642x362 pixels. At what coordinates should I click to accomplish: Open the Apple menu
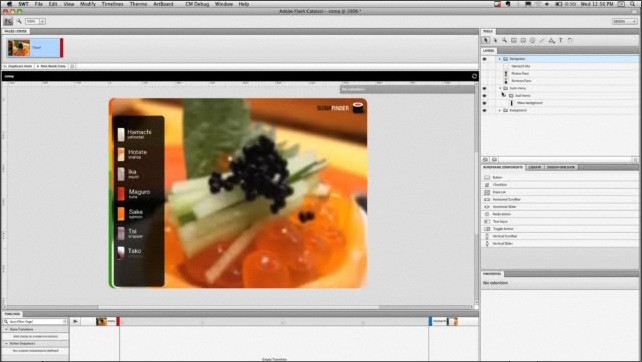pos(9,4)
